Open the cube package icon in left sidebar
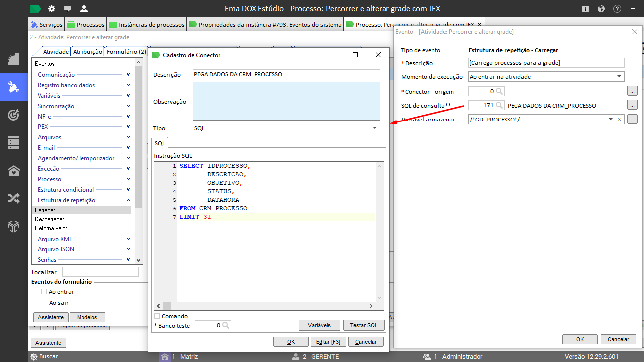 pyautogui.click(x=14, y=227)
